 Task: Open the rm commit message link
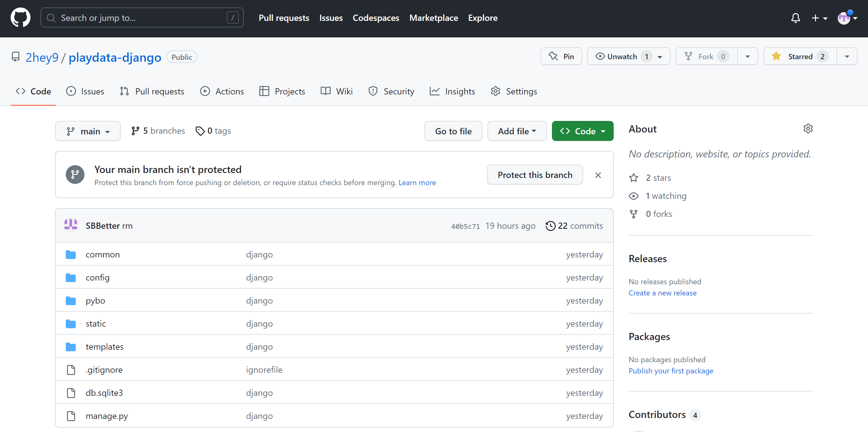(127, 226)
